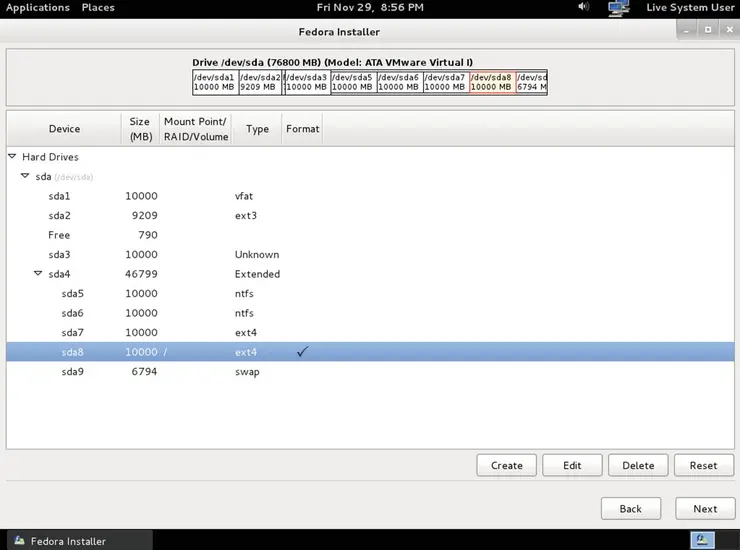Viewport: 740px width, 550px height.
Task: Proceed with the Next button
Action: pyautogui.click(x=705, y=508)
